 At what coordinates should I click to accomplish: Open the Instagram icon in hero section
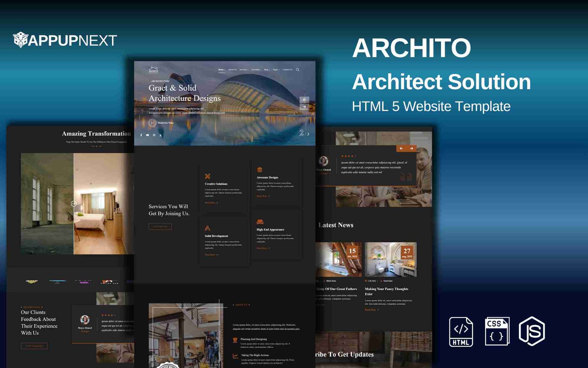pyautogui.click(x=154, y=135)
